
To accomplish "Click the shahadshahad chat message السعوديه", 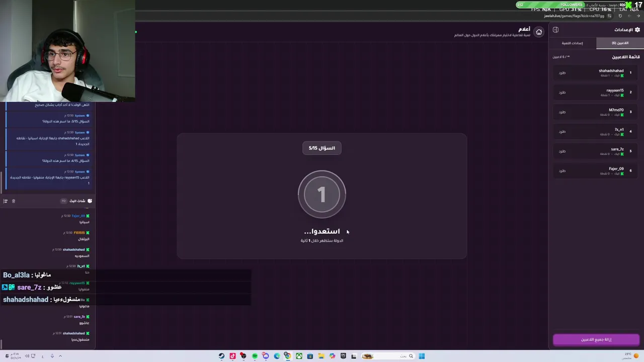I will click(x=82, y=256).
